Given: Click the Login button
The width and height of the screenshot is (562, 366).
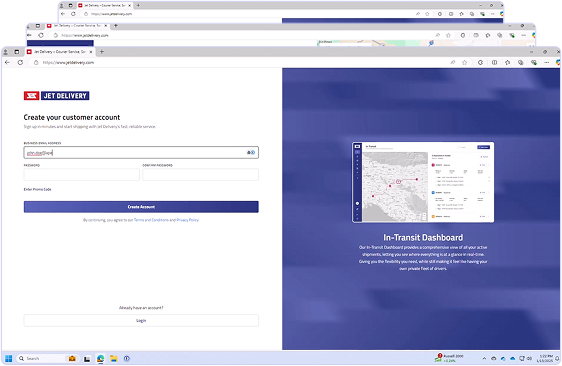Looking at the screenshot, I should coord(141,320).
